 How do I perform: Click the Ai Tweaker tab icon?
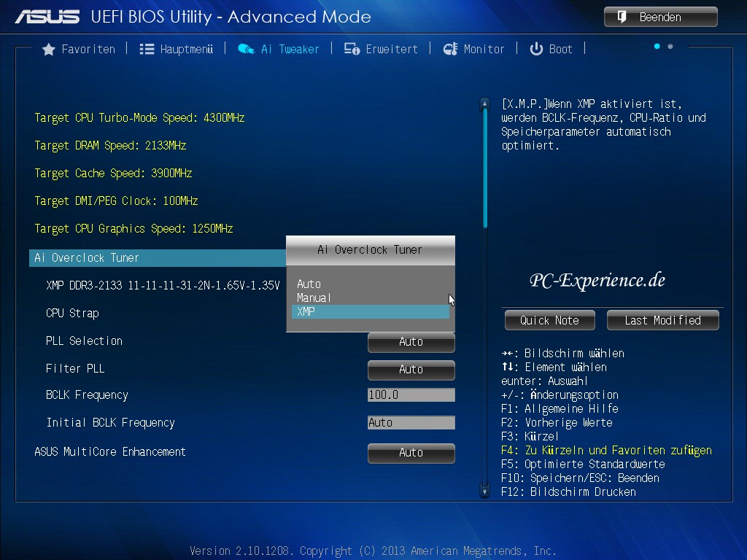[x=246, y=50]
